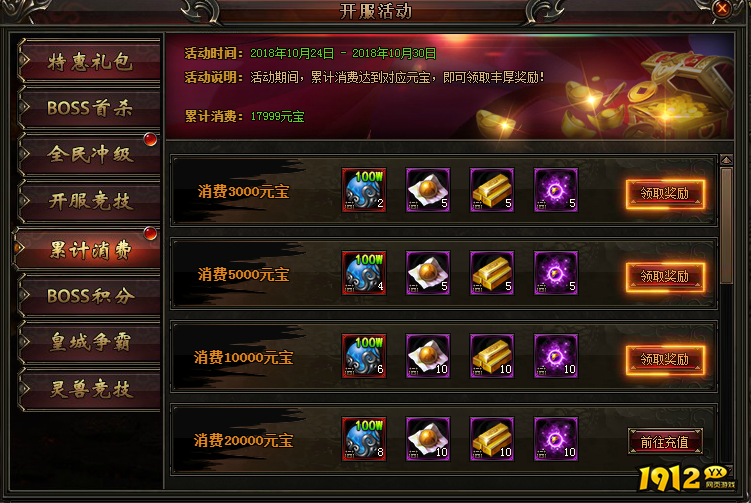Image resolution: width=751 pixels, height=503 pixels.
Task: Select the gold bars icon in 5000元宝 row
Action: (x=492, y=273)
